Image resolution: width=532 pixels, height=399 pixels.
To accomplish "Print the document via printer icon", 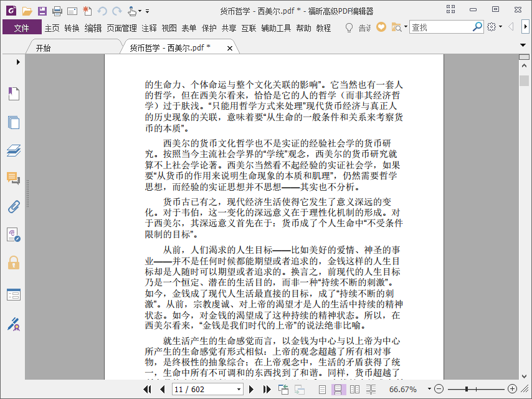I will [57, 11].
